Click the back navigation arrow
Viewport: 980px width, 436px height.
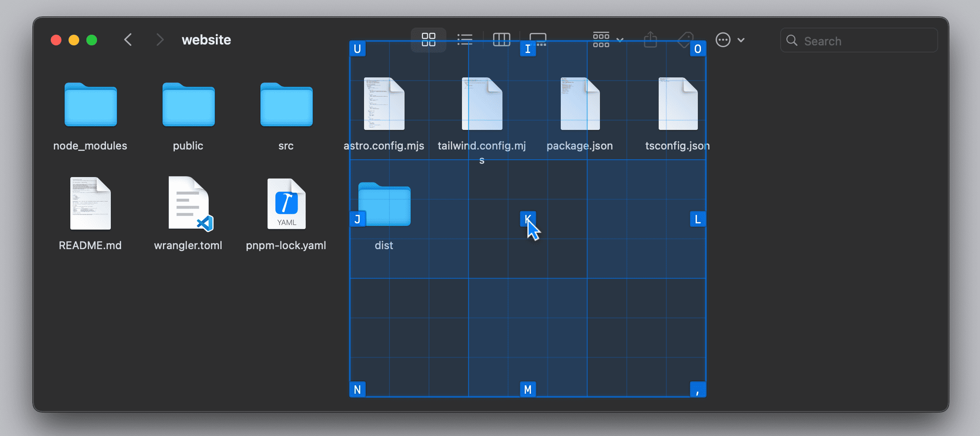(128, 40)
